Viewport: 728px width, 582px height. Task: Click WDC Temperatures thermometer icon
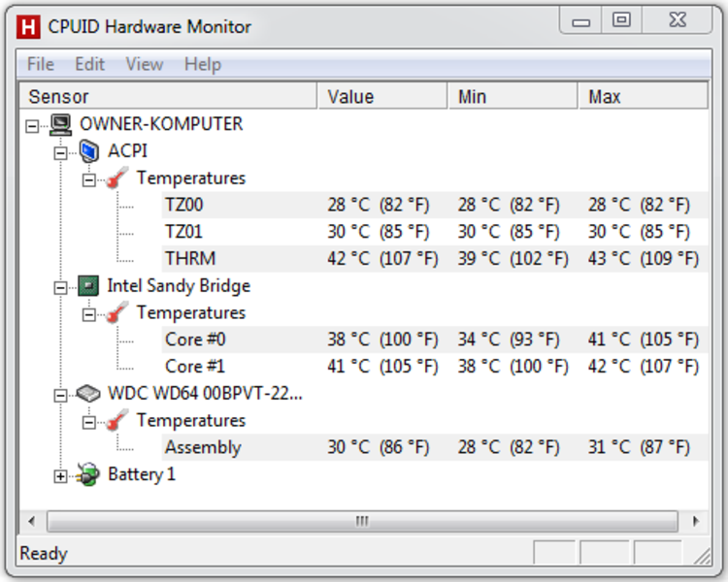117,420
